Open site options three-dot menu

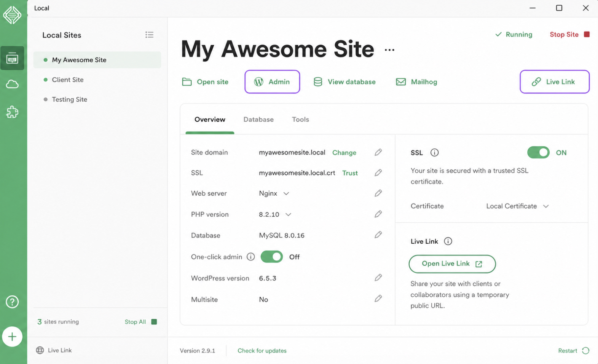(x=389, y=50)
